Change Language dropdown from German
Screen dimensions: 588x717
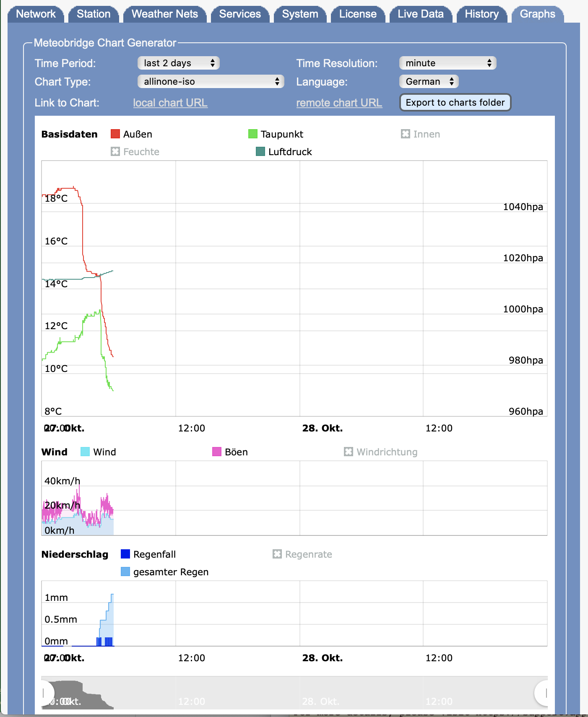pos(429,82)
